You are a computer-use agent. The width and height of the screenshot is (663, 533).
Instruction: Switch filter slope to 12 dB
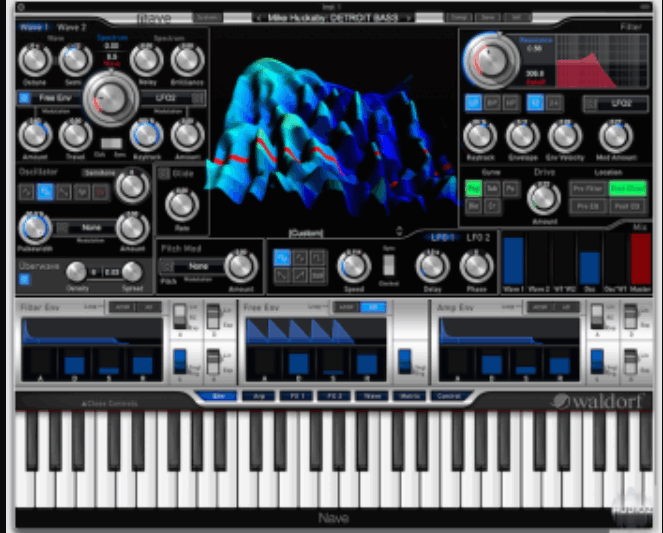click(x=535, y=103)
